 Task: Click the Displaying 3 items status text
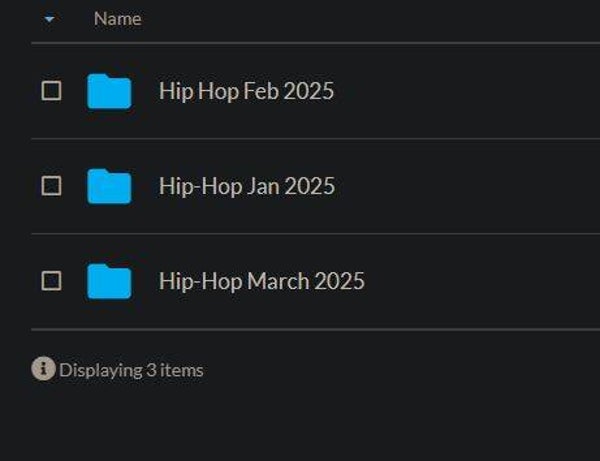pos(131,370)
